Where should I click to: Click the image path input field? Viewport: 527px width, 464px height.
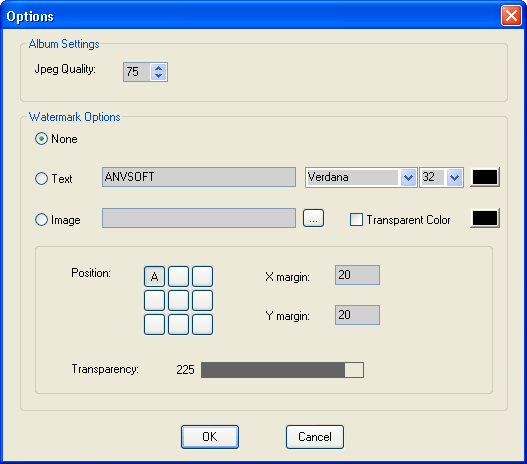(x=199, y=218)
